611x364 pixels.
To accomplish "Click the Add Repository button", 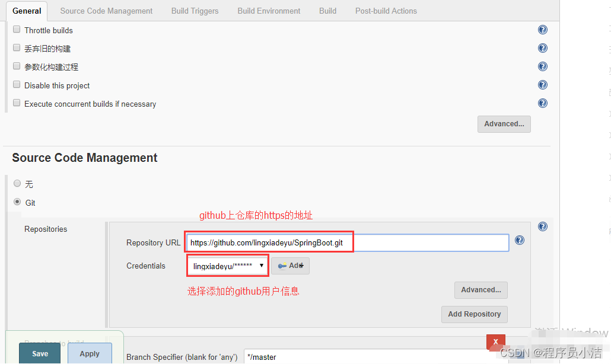I will coord(474,314).
